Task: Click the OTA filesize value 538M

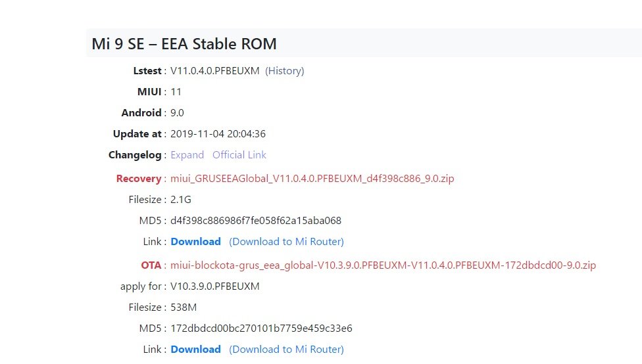Action: pos(184,307)
